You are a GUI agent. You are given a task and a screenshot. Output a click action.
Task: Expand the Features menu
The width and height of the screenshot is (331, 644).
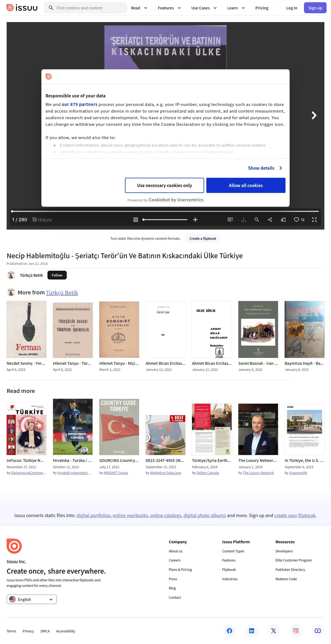tap(169, 8)
